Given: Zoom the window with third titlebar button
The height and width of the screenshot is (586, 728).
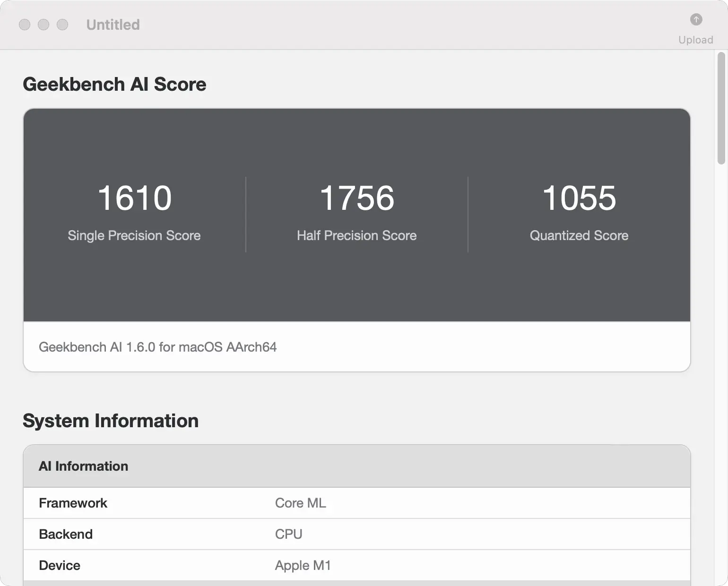Looking at the screenshot, I should click(62, 25).
